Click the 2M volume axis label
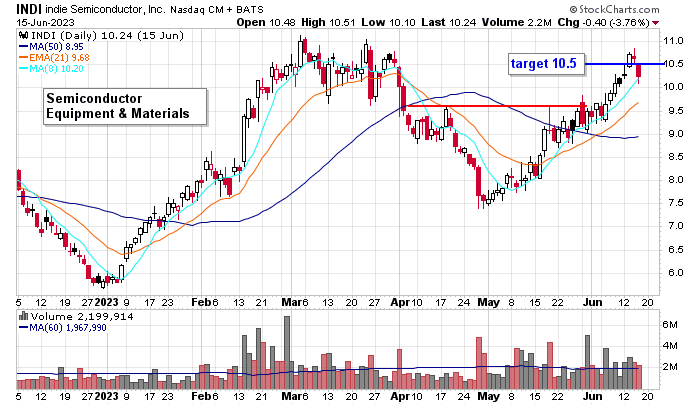 670,367
